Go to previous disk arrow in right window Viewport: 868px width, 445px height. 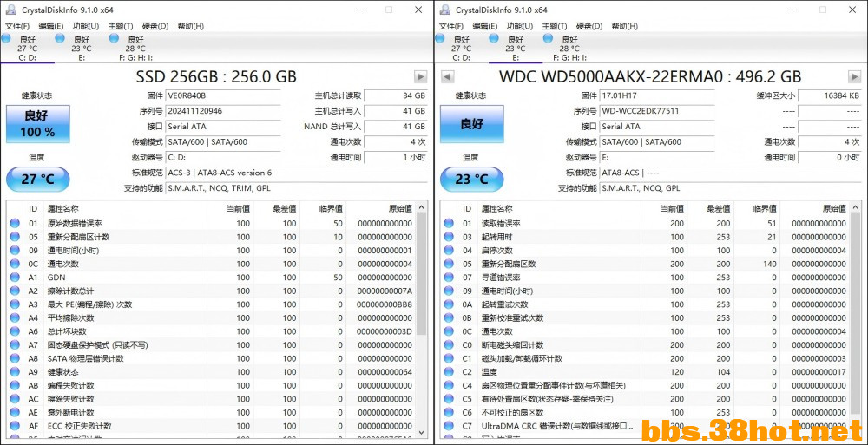447,76
